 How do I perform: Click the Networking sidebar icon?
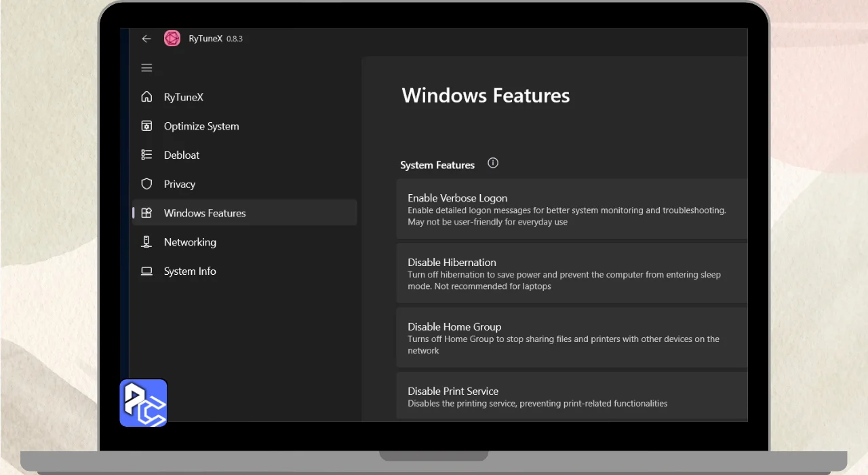click(x=146, y=242)
